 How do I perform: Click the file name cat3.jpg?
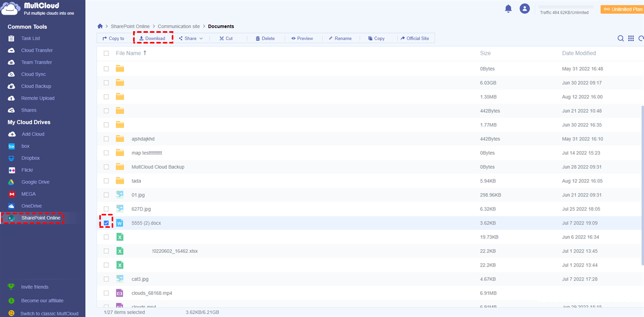(x=140, y=279)
